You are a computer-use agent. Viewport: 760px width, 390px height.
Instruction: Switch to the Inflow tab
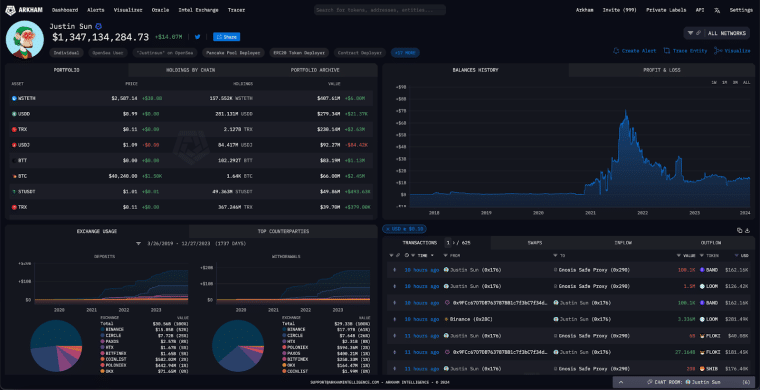click(623, 243)
